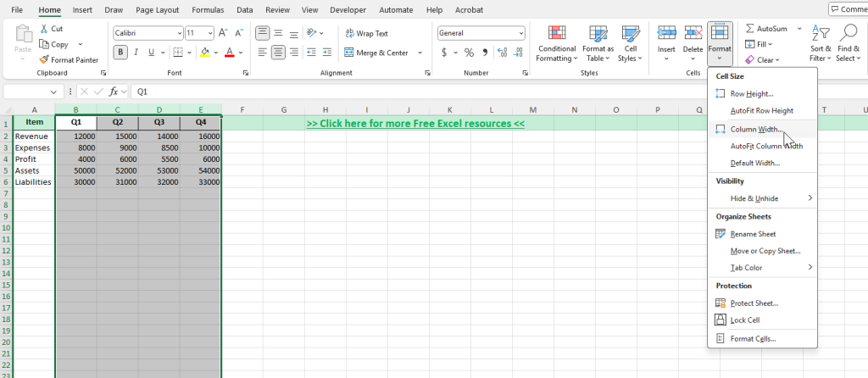Image resolution: width=868 pixels, height=378 pixels.
Task: Expand the Tab Color submenu
Action: point(762,267)
